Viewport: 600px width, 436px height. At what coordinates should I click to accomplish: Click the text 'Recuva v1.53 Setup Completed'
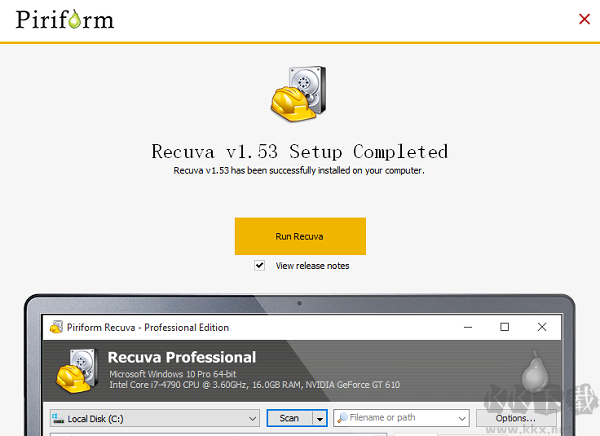tap(300, 152)
